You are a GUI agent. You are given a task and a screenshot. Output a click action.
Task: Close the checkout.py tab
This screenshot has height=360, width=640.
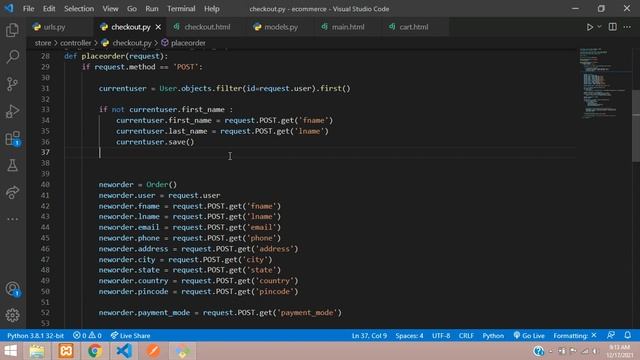[x=158, y=27]
